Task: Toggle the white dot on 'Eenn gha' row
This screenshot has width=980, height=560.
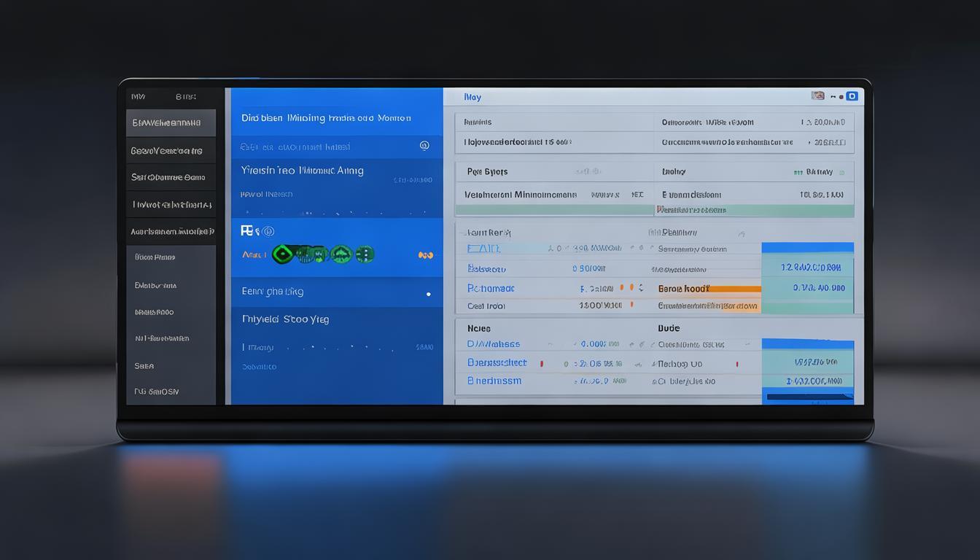Action: (428, 294)
